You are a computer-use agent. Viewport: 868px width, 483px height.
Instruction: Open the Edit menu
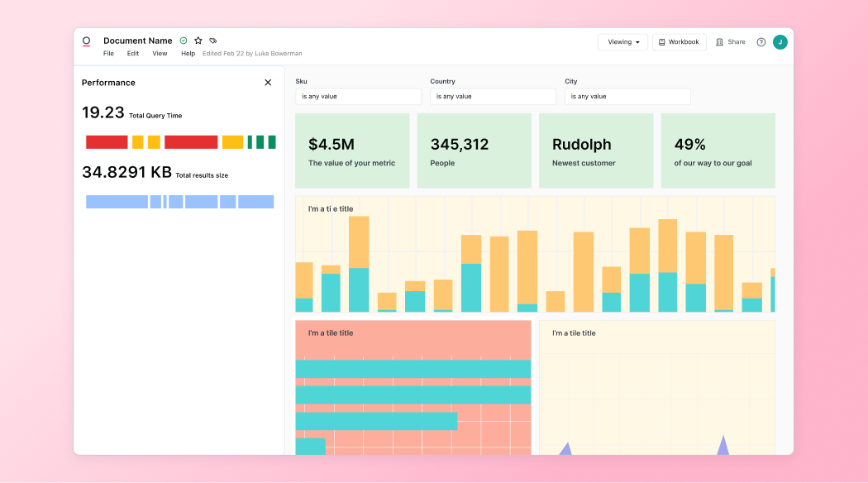(x=133, y=54)
